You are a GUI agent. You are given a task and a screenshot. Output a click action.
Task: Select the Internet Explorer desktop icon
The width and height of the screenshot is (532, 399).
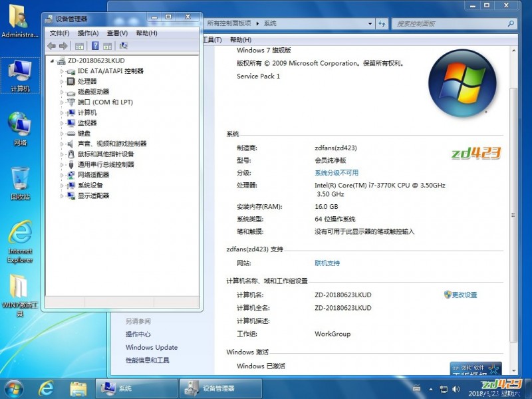pos(20,241)
